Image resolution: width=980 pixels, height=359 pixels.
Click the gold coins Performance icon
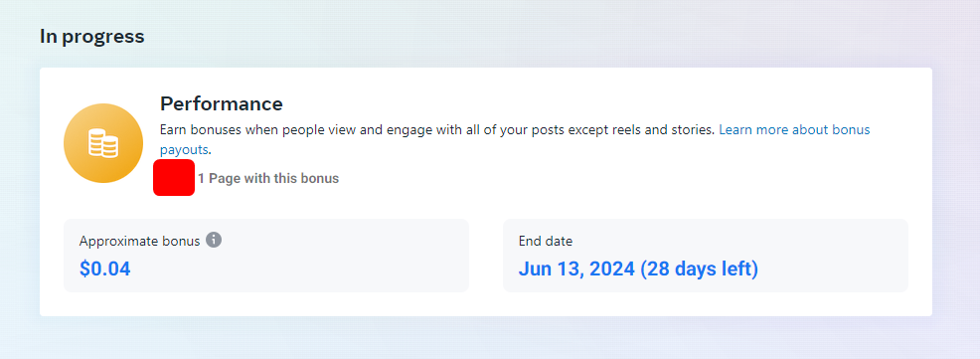click(x=103, y=143)
